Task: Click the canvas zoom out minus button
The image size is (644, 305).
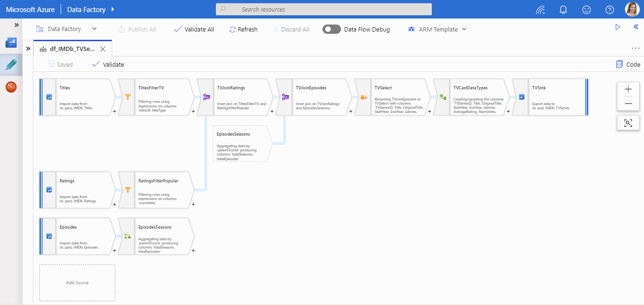Action: 628,103
